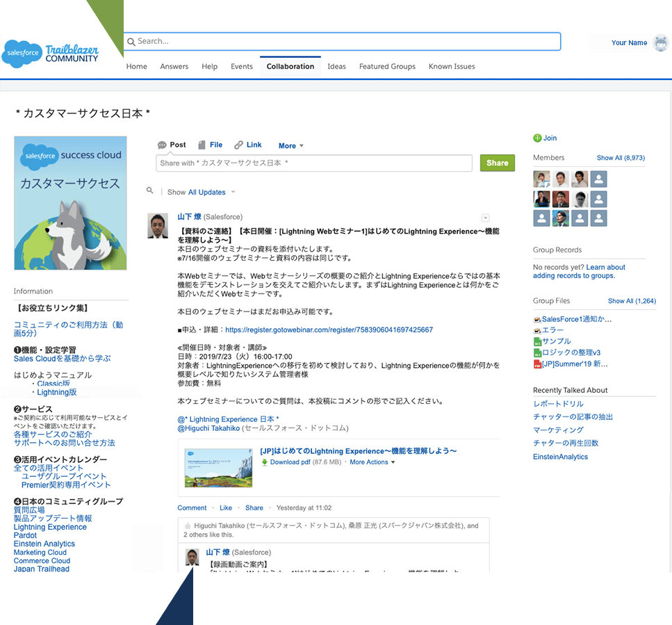Open the Ideas tab
Image resolution: width=672 pixels, height=625 pixels.
click(336, 67)
